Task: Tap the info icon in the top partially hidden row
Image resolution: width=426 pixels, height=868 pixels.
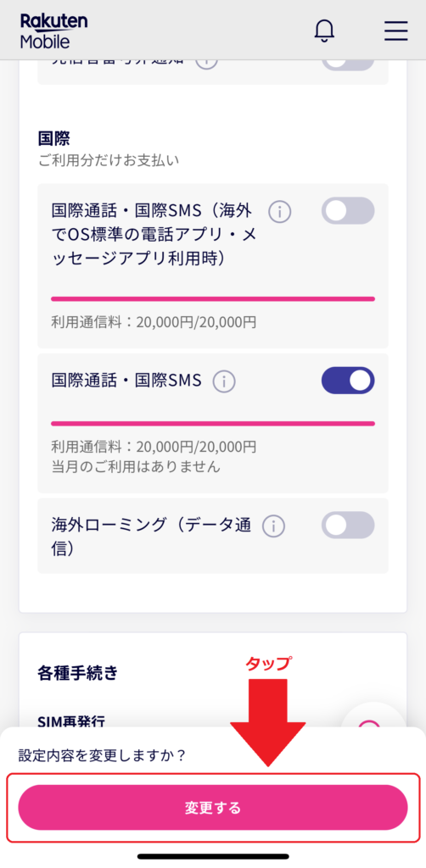Action: coord(206,62)
